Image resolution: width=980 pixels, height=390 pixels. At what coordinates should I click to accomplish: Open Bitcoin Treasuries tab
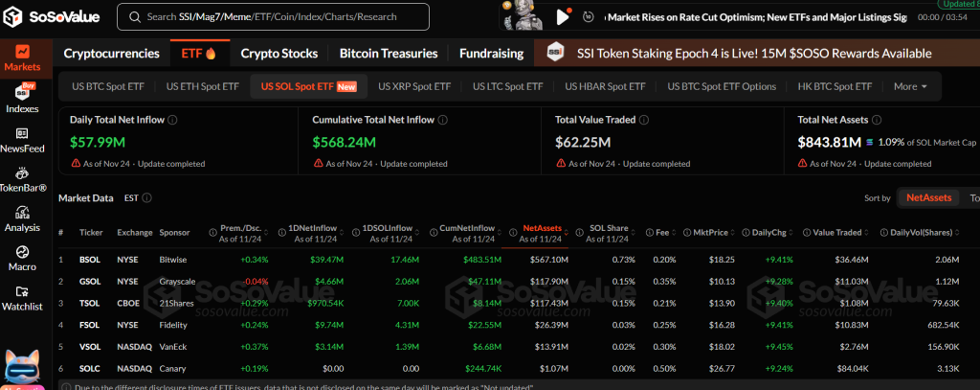pyautogui.click(x=389, y=54)
